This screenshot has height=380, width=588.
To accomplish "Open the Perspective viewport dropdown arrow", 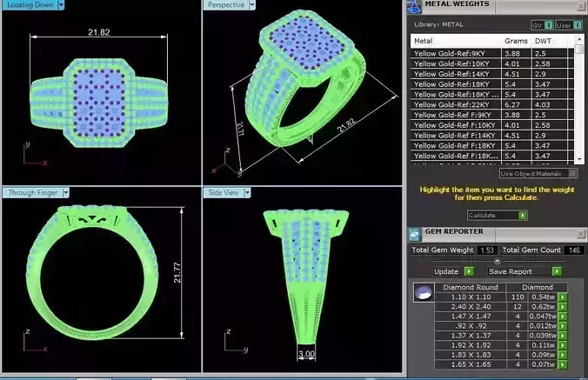I will (x=252, y=5).
